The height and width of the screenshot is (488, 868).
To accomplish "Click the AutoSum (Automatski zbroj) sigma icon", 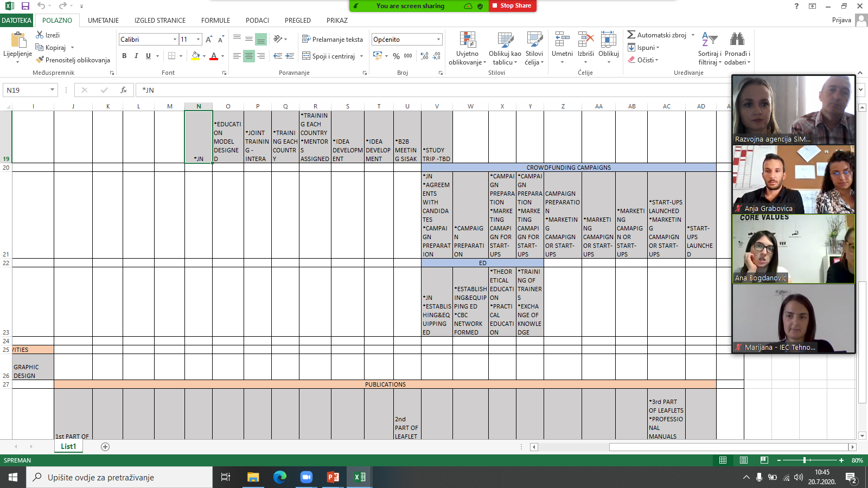I will click(631, 35).
